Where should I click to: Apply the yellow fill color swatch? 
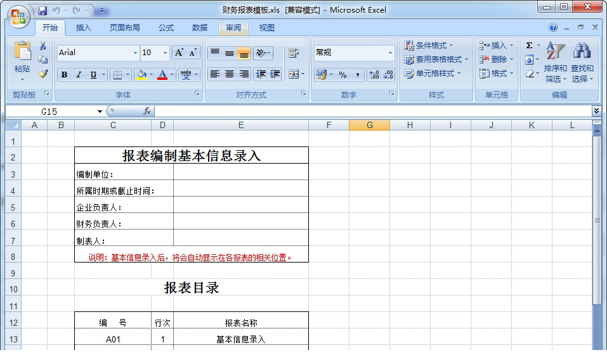[141, 75]
